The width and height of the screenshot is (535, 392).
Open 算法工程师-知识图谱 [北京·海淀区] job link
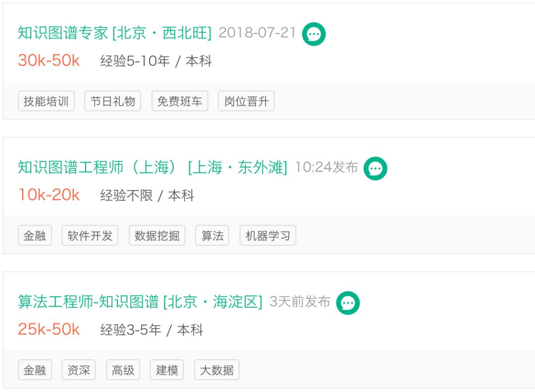140,302
